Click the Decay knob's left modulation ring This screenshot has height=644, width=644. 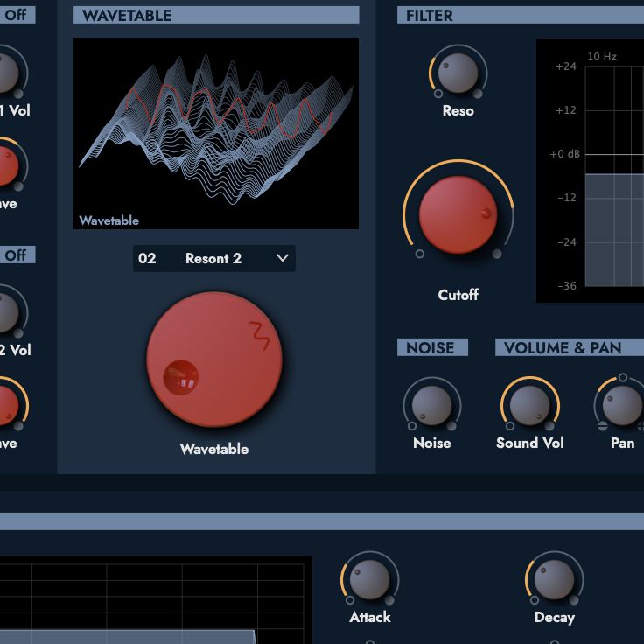click(x=535, y=600)
